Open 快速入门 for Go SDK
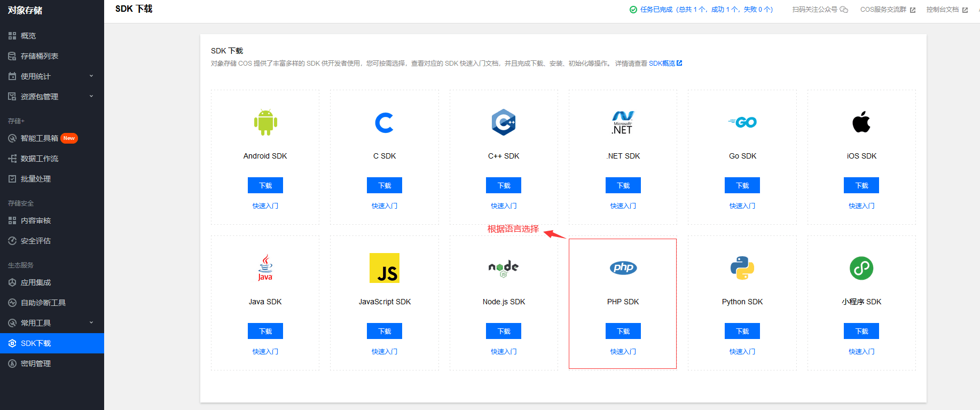 (x=742, y=206)
